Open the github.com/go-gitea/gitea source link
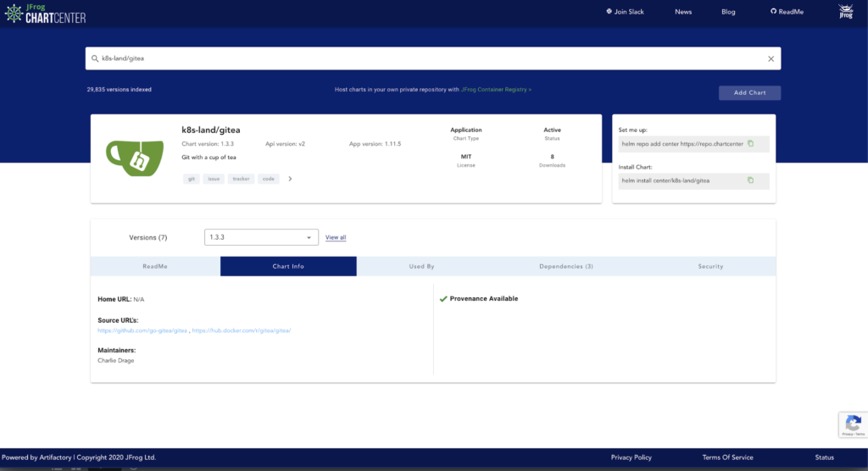Viewport: 868px width, 471px height. point(142,330)
